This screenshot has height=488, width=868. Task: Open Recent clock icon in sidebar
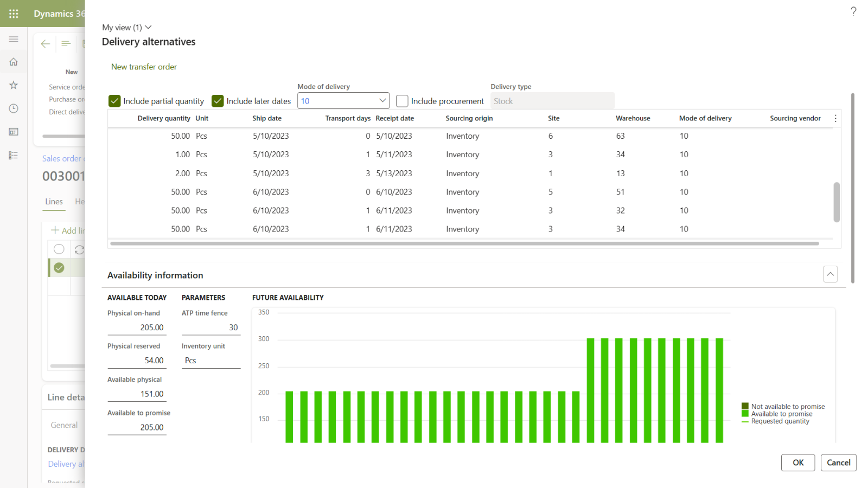pyautogui.click(x=14, y=108)
